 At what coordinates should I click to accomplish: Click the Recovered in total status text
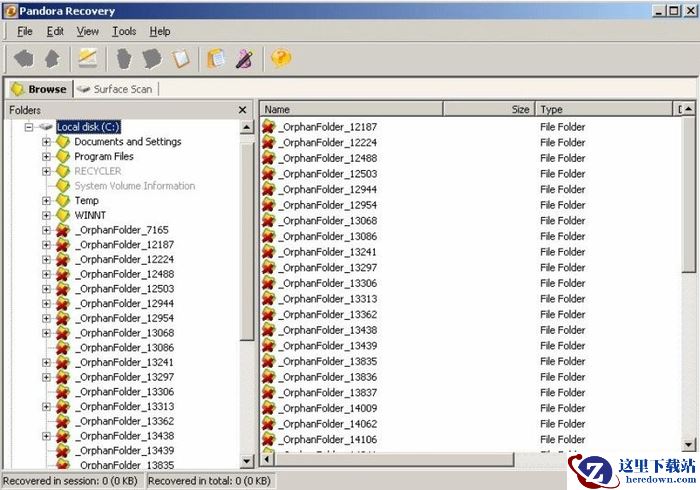[x=209, y=481]
